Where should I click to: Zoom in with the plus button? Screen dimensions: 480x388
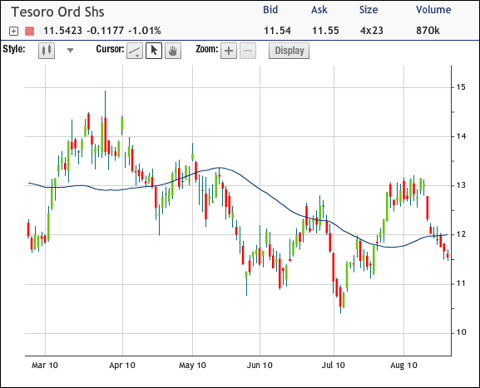pos(229,51)
